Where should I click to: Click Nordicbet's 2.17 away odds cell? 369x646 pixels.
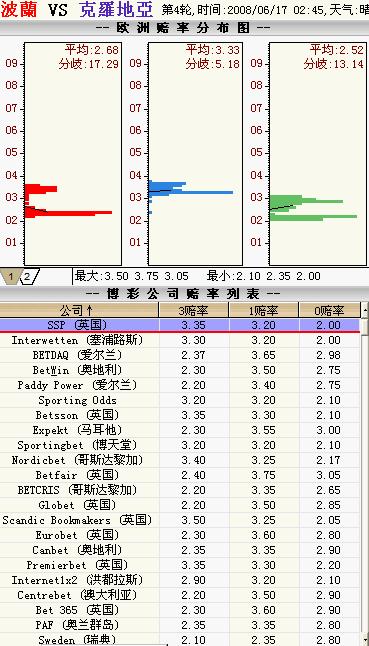point(329,460)
